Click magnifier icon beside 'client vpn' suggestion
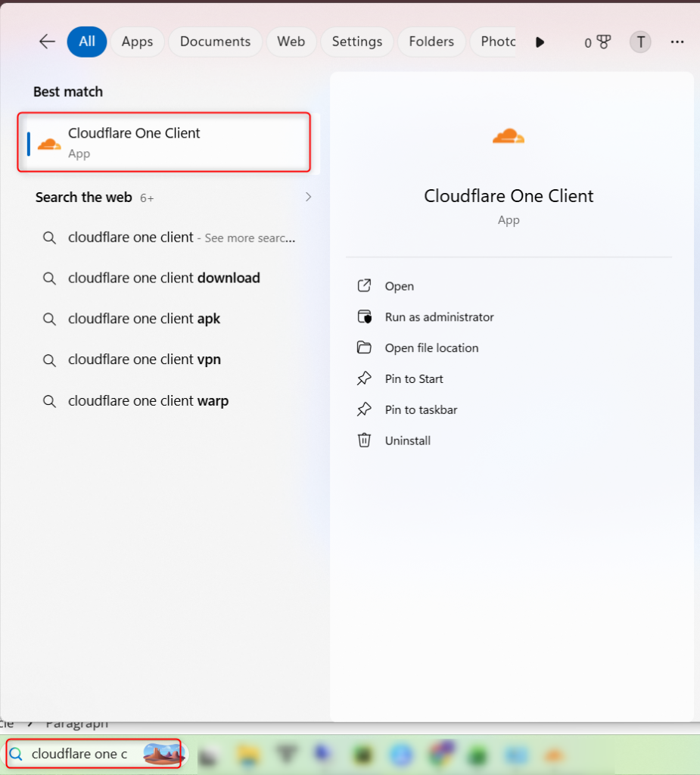700x775 pixels. [49, 359]
